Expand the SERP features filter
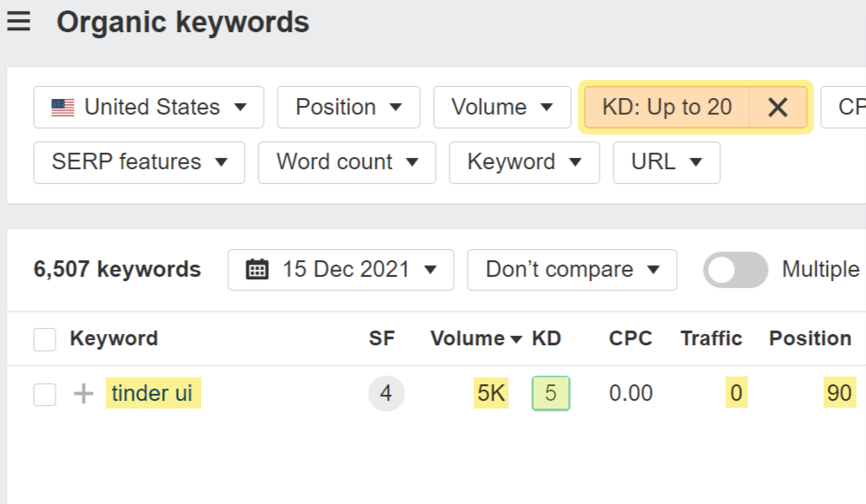866x504 pixels. 139,162
